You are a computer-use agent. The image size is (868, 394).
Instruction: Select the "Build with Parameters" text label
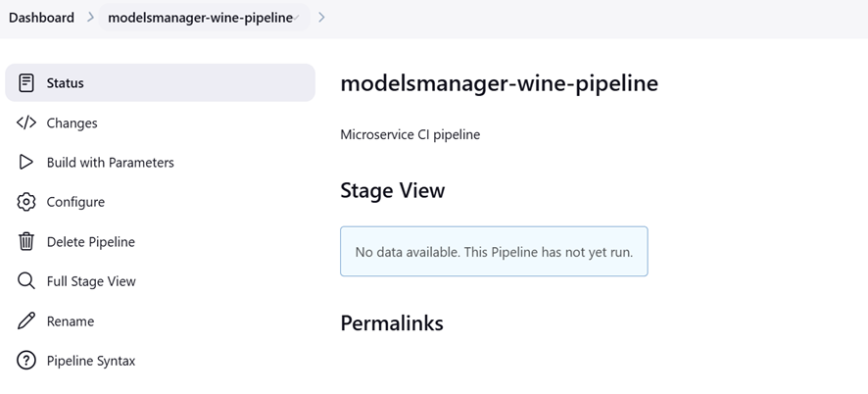(x=110, y=163)
